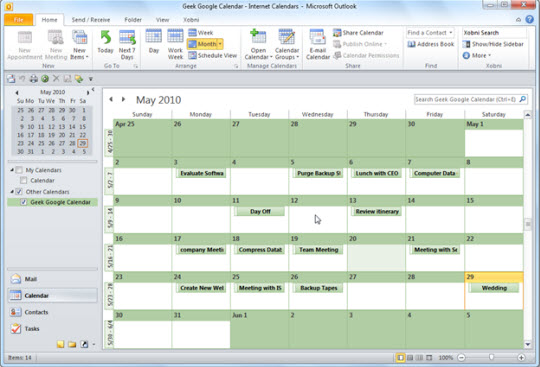Toggle Xobni Show/Hide Sidebar

click(x=493, y=44)
